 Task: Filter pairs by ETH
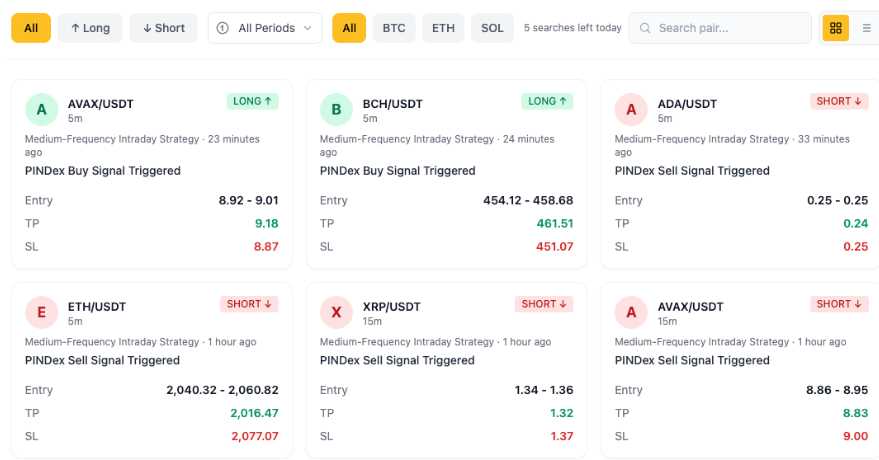443,28
